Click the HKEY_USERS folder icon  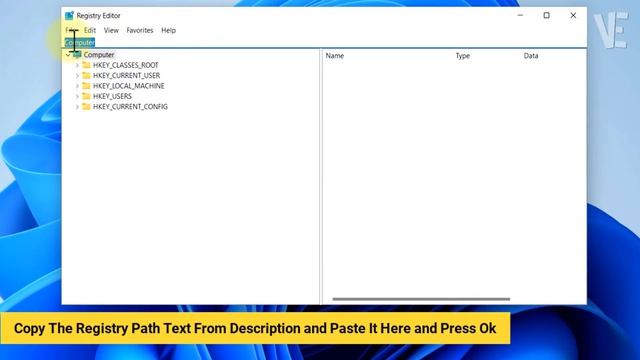(x=86, y=96)
